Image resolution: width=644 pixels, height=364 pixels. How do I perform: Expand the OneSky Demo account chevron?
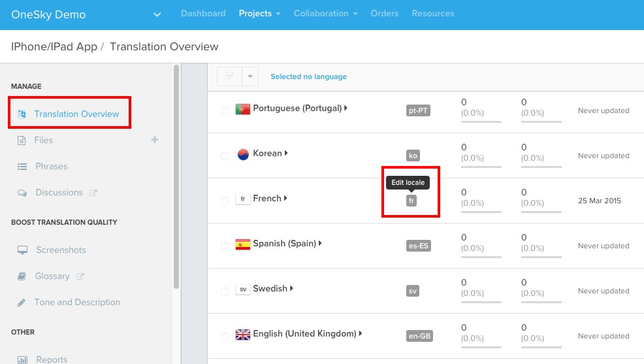(157, 15)
